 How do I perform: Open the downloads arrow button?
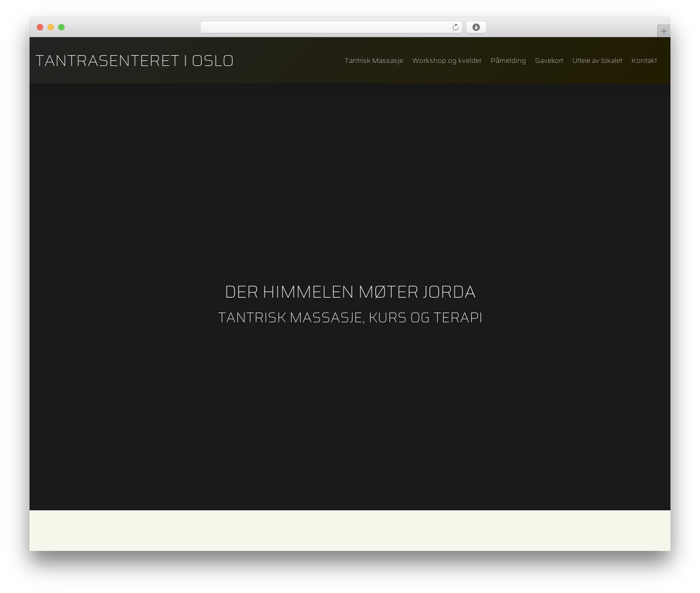click(476, 27)
